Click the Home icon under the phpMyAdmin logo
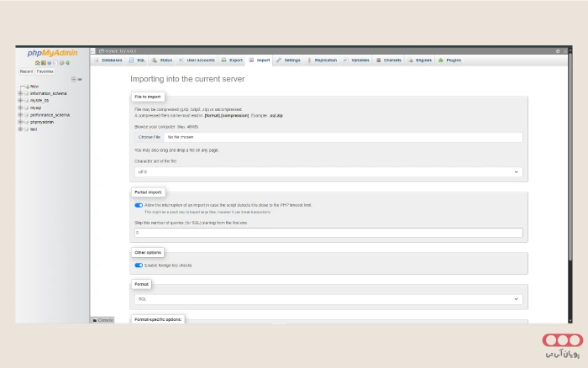Image resolution: width=588 pixels, height=368 pixels. coord(37,63)
